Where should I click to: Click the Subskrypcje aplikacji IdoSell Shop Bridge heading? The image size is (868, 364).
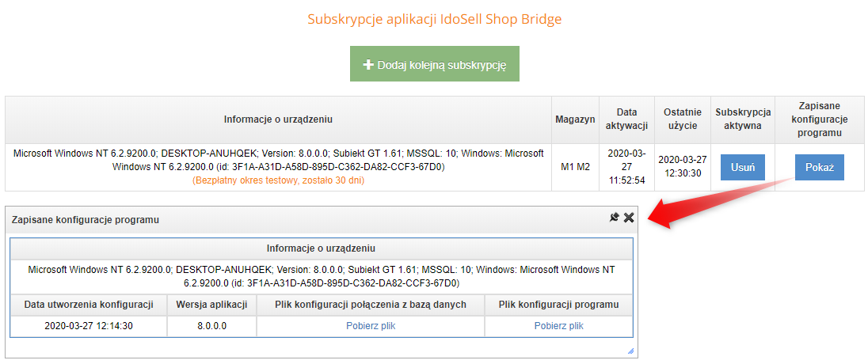click(435, 19)
